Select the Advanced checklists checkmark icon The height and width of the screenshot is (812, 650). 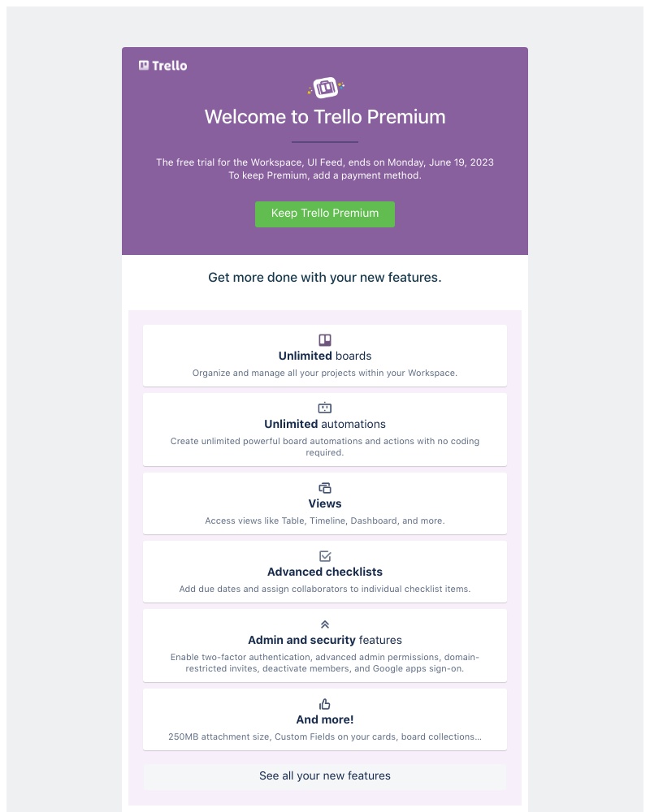325,556
